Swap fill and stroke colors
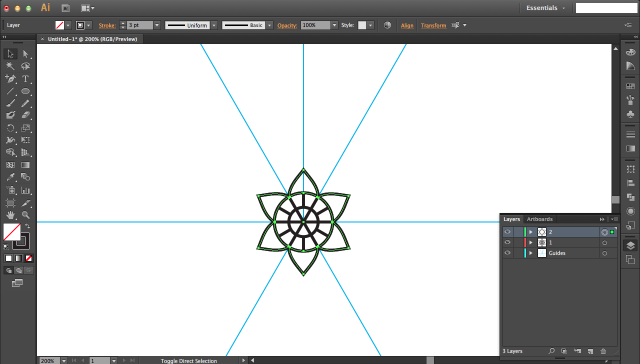The image size is (640, 364). pos(27,226)
